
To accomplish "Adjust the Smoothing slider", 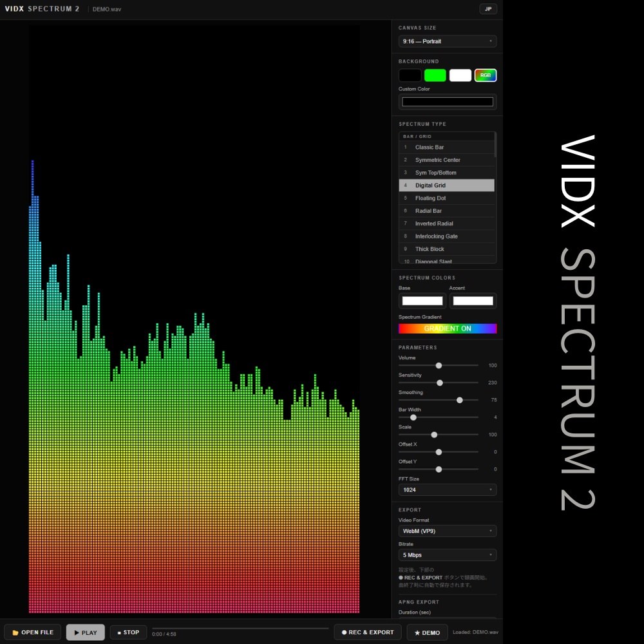I will 438,400.
